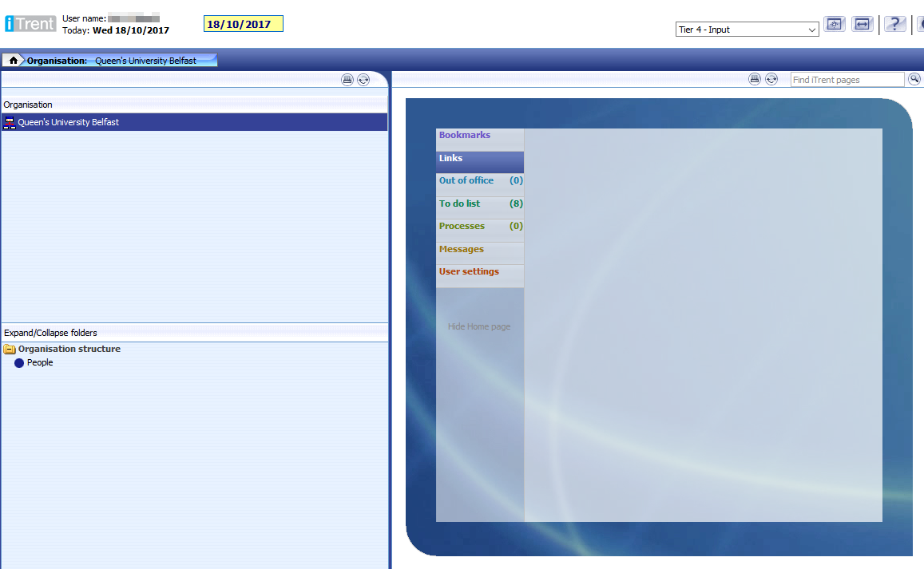Refresh the right display pane
This screenshot has height=569, width=924.
pyautogui.click(x=771, y=79)
